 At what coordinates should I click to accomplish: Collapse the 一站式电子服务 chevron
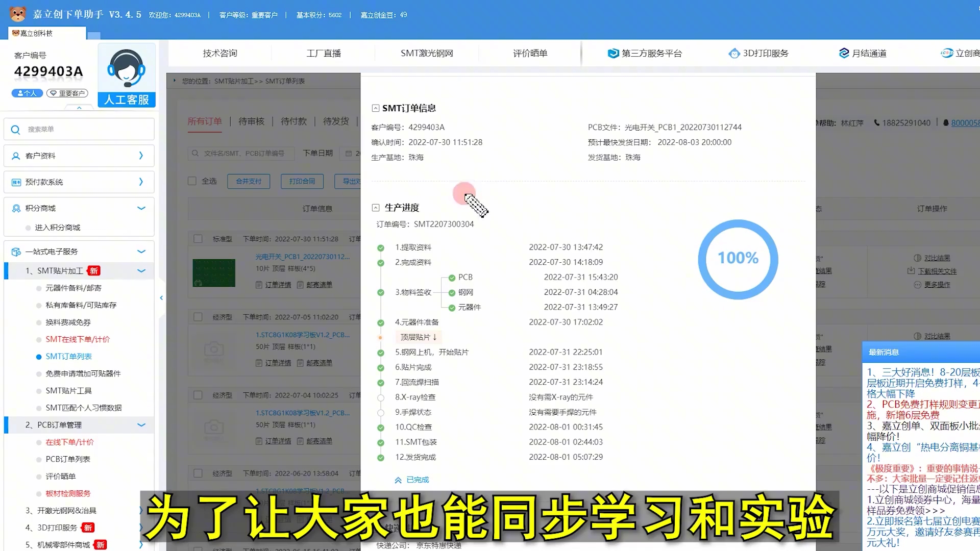coord(141,252)
